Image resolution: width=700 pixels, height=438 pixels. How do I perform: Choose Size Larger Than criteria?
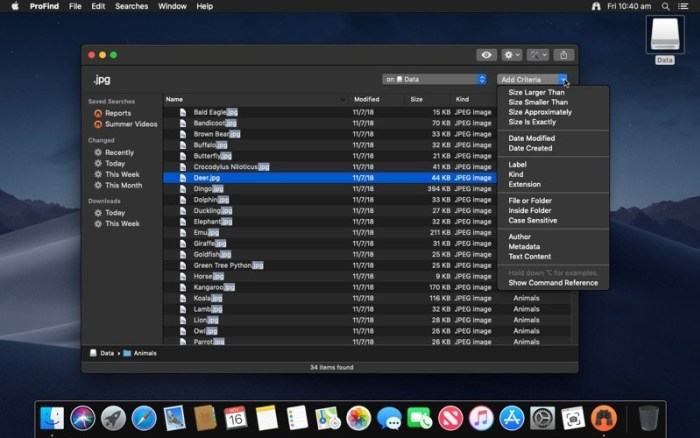click(536, 92)
